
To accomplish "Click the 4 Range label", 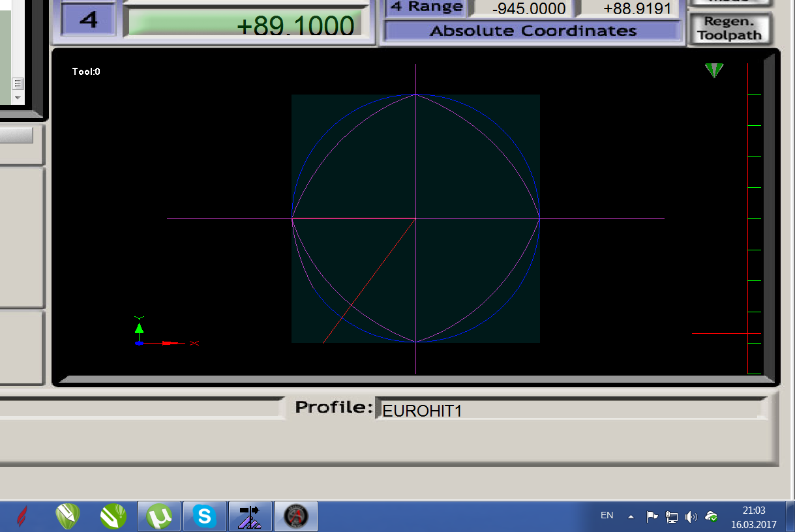I will [427, 8].
